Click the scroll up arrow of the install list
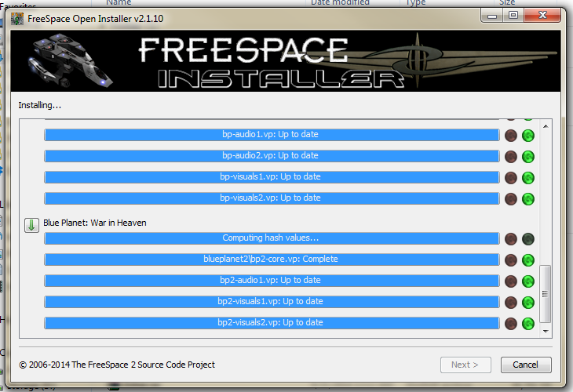 tap(546, 126)
